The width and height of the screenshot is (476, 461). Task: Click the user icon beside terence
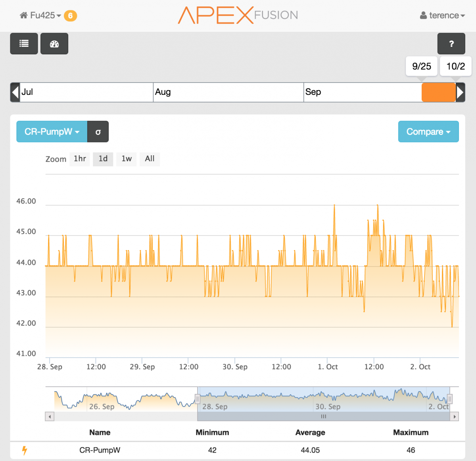[423, 15]
